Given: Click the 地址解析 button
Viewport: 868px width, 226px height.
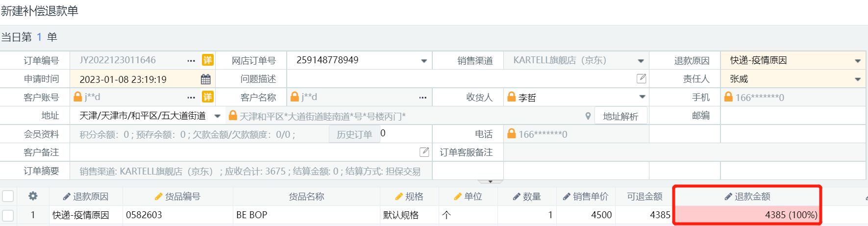Looking at the screenshot, I should pyautogui.click(x=620, y=116).
